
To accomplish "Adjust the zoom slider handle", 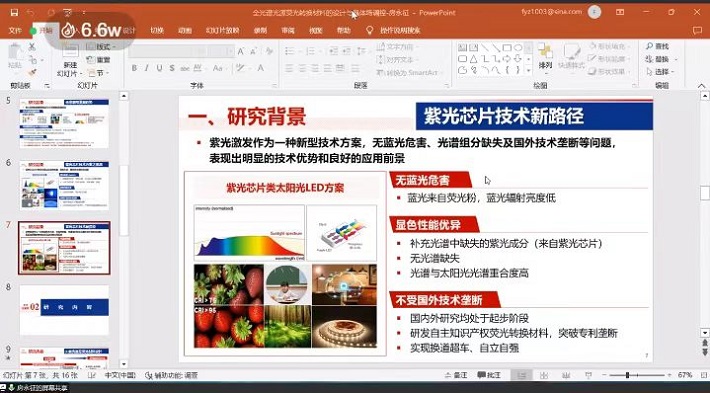I will coord(627,375).
